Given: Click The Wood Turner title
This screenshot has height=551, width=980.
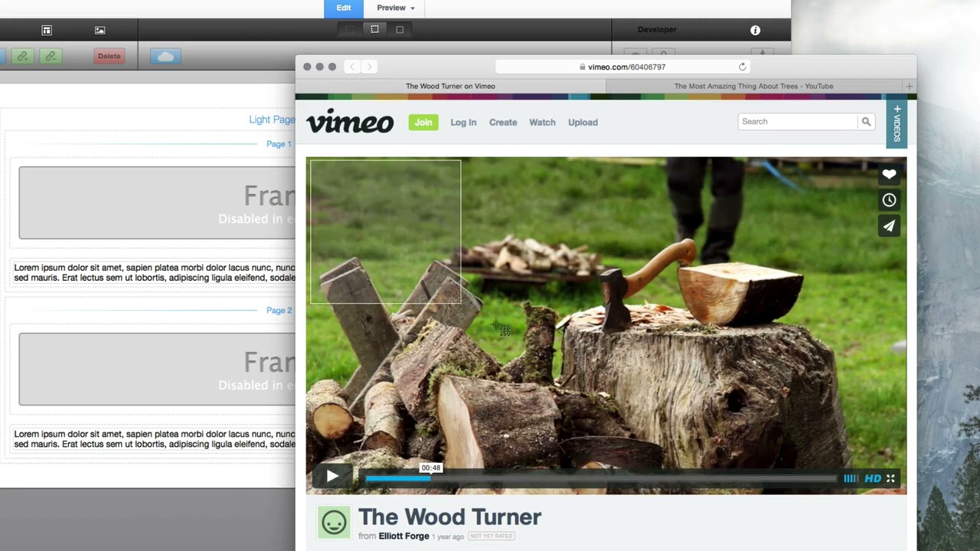Looking at the screenshot, I should pyautogui.click(x=449, y=517).
